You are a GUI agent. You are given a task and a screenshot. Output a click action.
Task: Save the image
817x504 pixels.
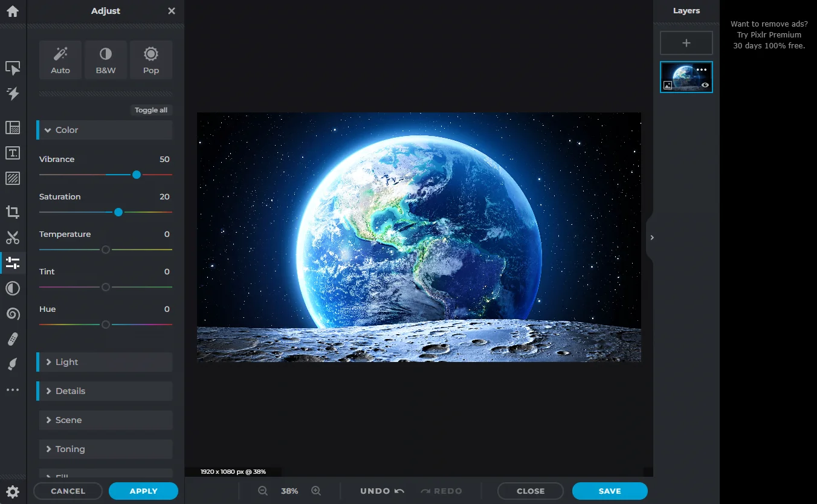pos(610,491)
